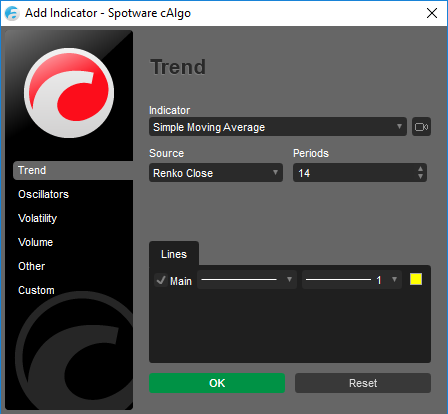Open the indicator video tutorial icon
448x414 pixels.
pyautogui.click(x=421, y=127)
